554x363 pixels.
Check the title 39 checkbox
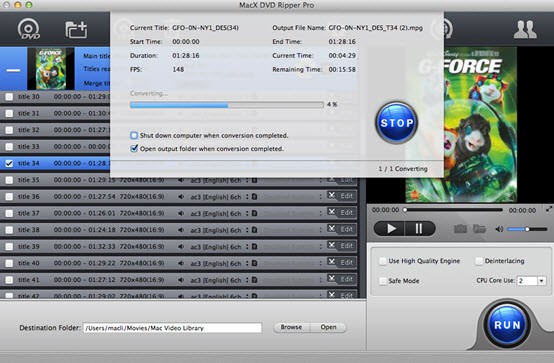9,246
